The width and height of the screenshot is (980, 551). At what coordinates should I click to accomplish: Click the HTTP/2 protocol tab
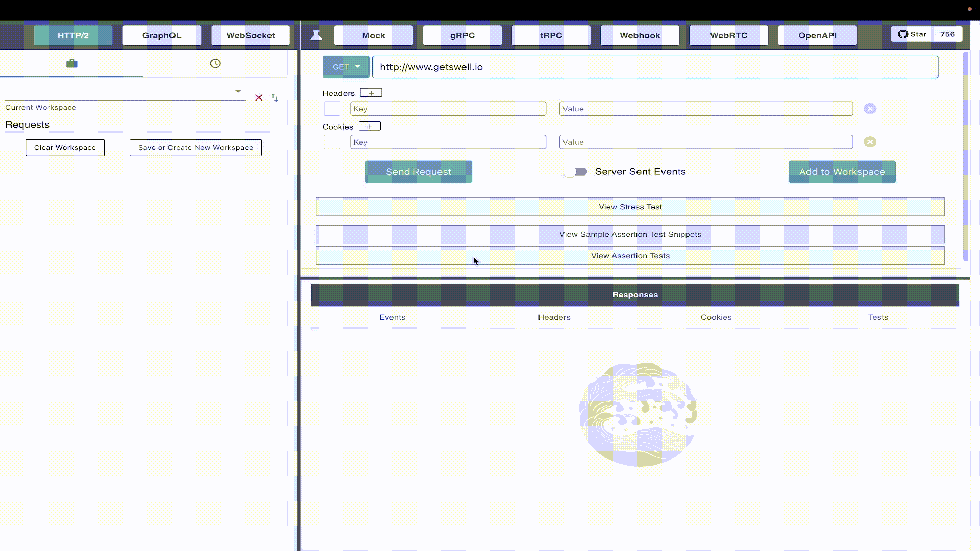tap(72, 35)
